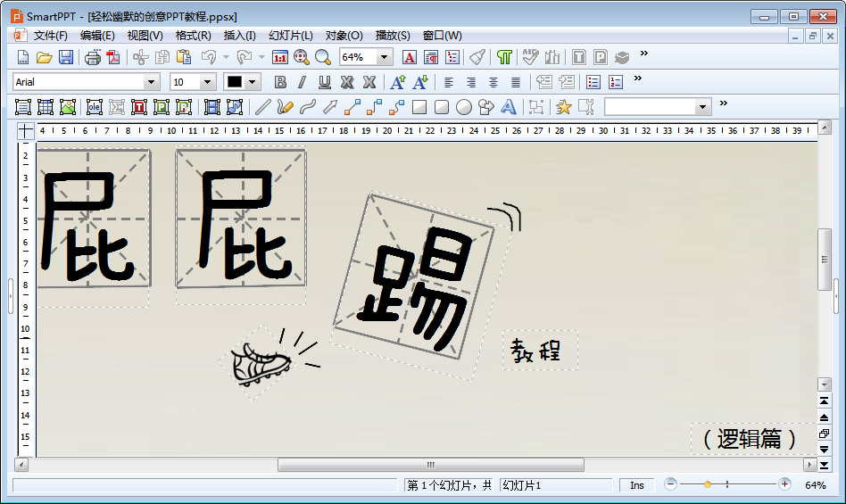The image size is (846, 504).
Task: Open the font size dropdown showing 10
Action: (207, 82)
